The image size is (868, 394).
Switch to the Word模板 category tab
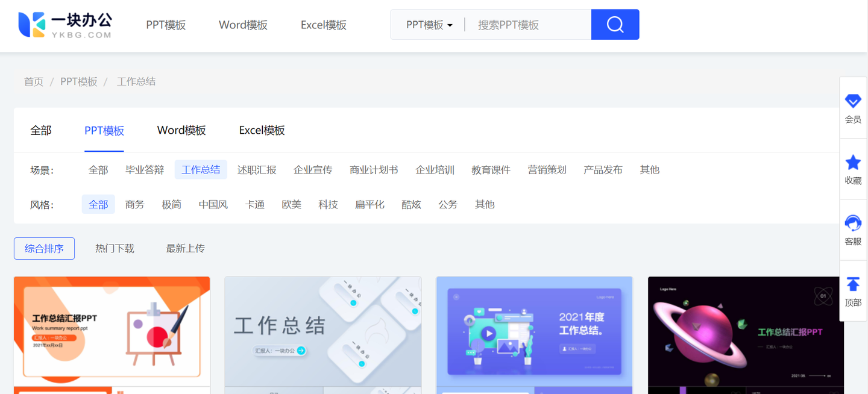[x=181, y=130]
